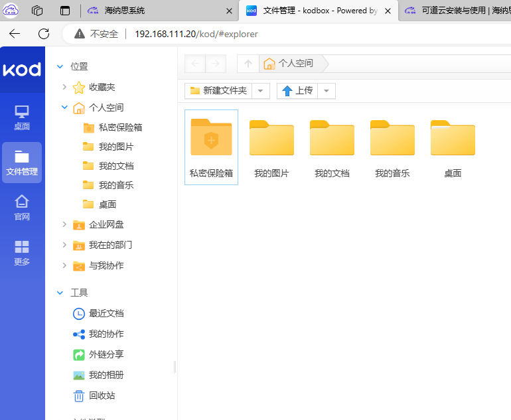Switch to 可道云安装与使用 browser tab
Screen dimensions: 511x420
[458, 11]
